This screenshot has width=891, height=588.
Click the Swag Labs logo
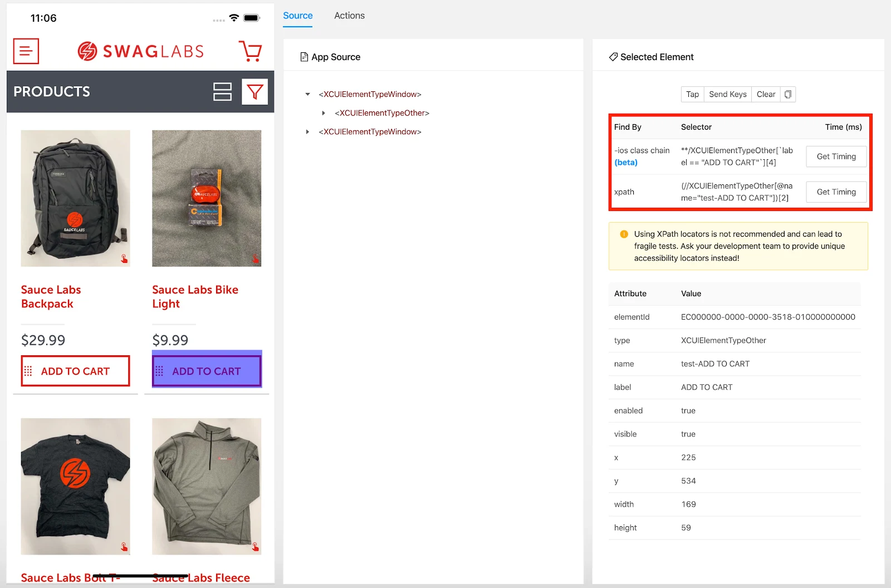[x=141, y=51]
